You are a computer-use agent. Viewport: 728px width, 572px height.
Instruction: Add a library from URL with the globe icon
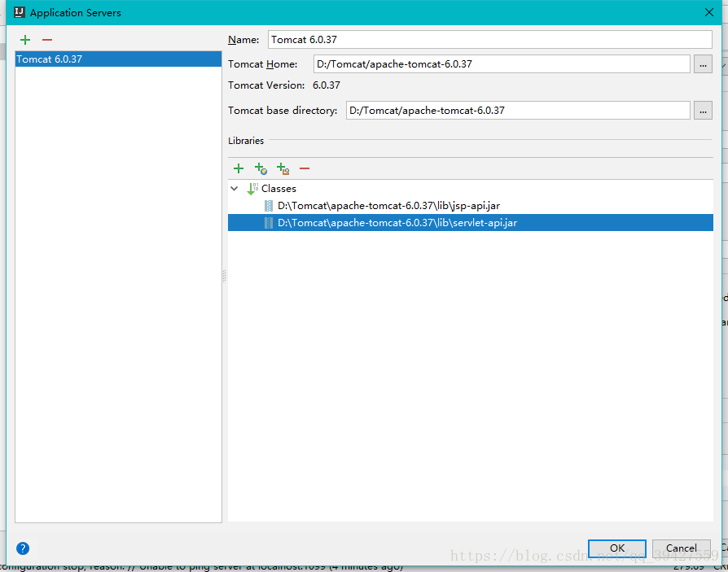click(261, 168)
